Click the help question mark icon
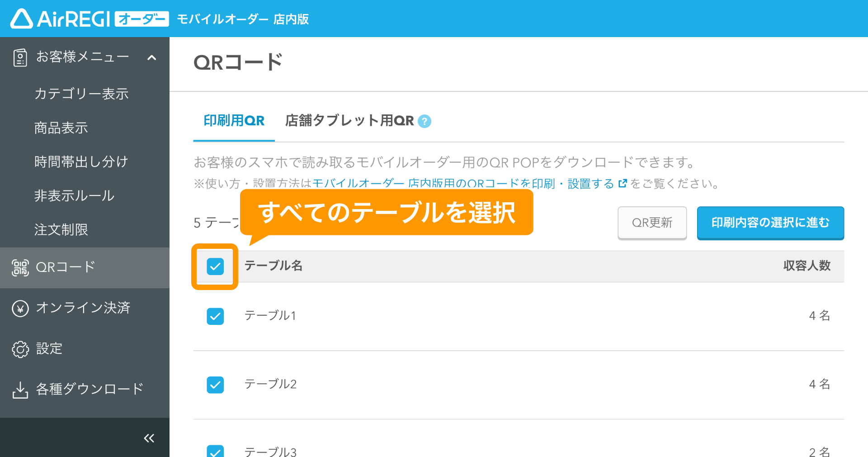This screenshot has width=868, height=457. pos(425,121)
